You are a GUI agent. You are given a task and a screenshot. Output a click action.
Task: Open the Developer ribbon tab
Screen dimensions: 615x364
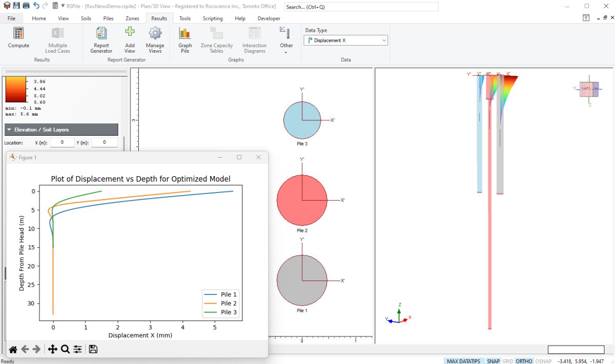coord(269,18)
